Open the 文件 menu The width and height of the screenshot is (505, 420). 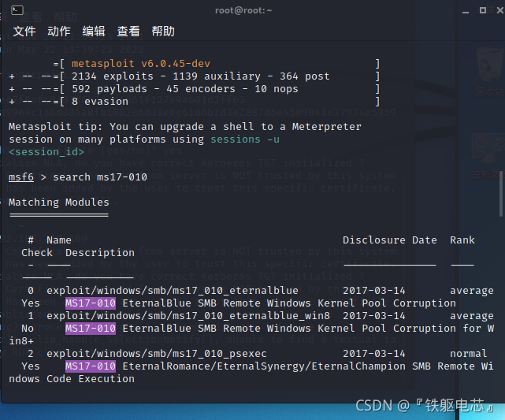[24, 32]
